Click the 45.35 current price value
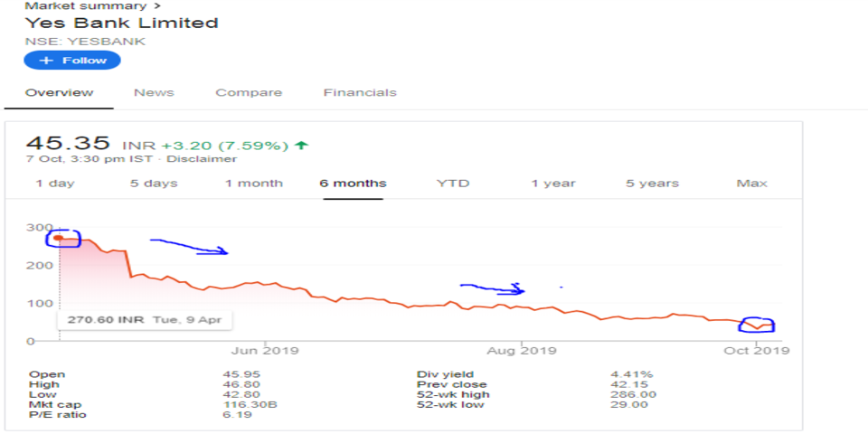868x434 pixels. point(68,144)
